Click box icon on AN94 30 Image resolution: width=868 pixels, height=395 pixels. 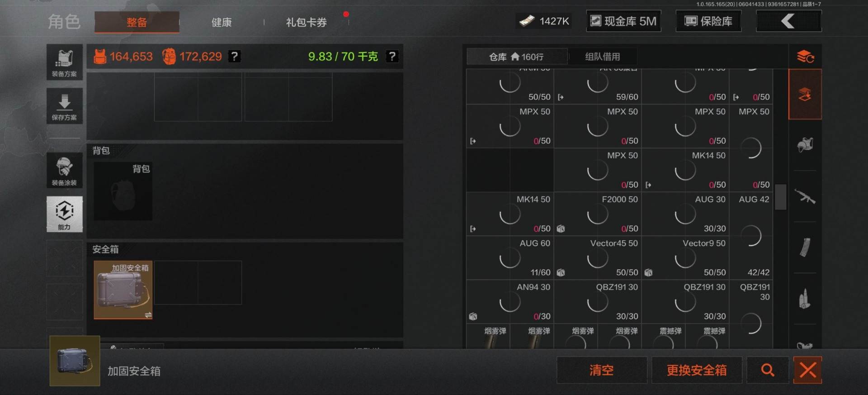[x=473, y=317]
